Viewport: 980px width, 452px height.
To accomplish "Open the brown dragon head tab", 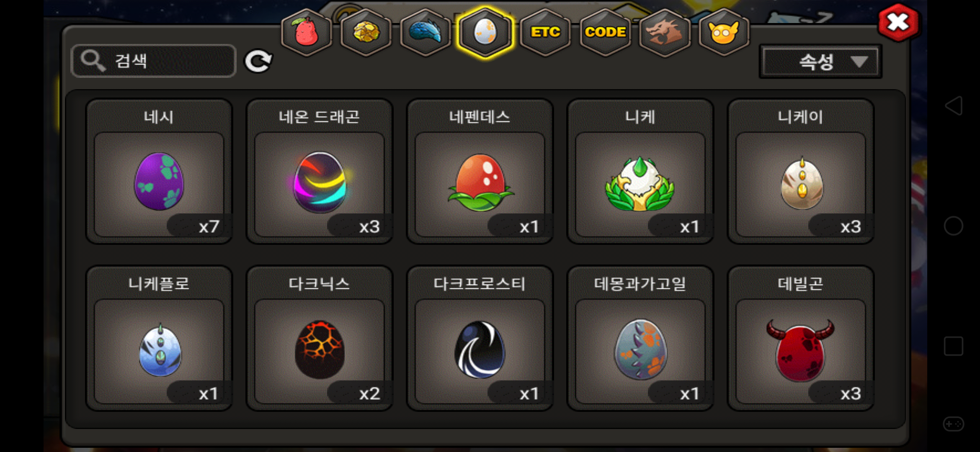I will tap(665, 32).
